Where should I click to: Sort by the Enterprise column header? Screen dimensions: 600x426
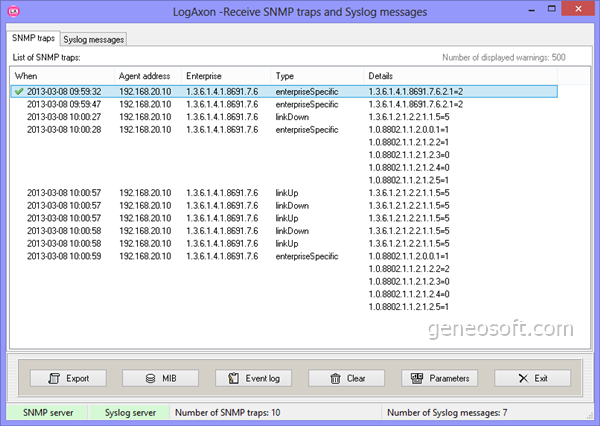(x=226, y=76)
